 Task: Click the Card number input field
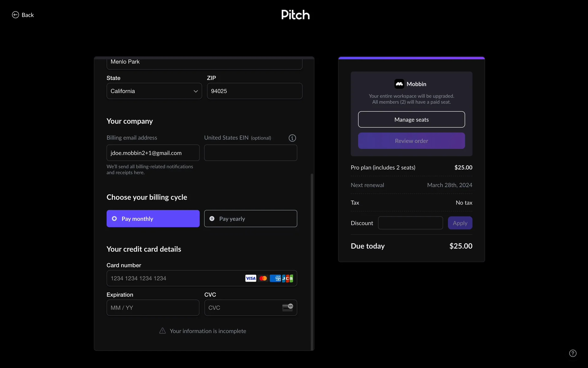[175, 278]
